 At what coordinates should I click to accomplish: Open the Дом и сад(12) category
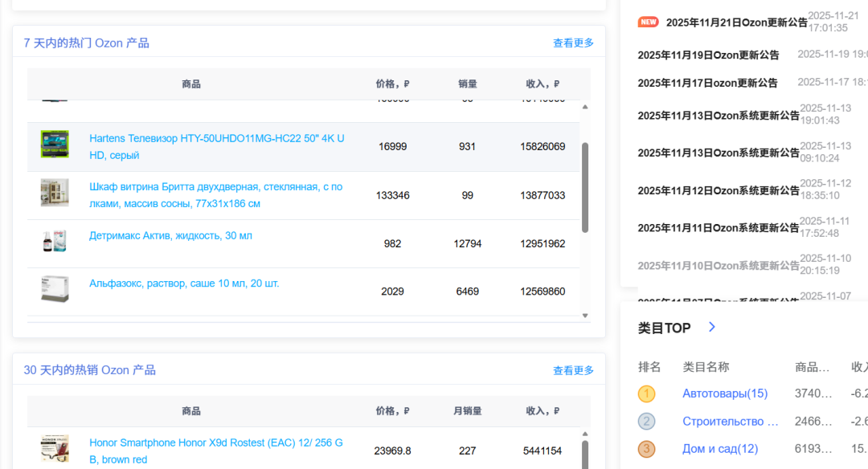pos(720,449)
